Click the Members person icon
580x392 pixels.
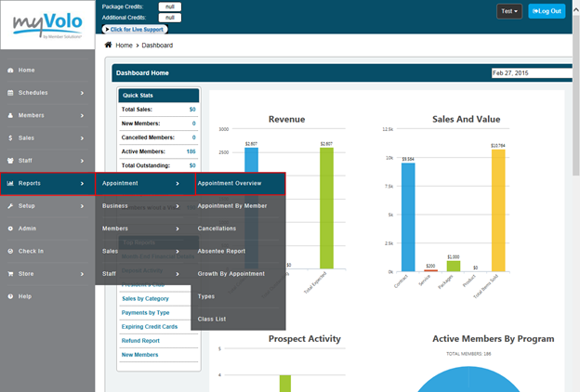10,115
